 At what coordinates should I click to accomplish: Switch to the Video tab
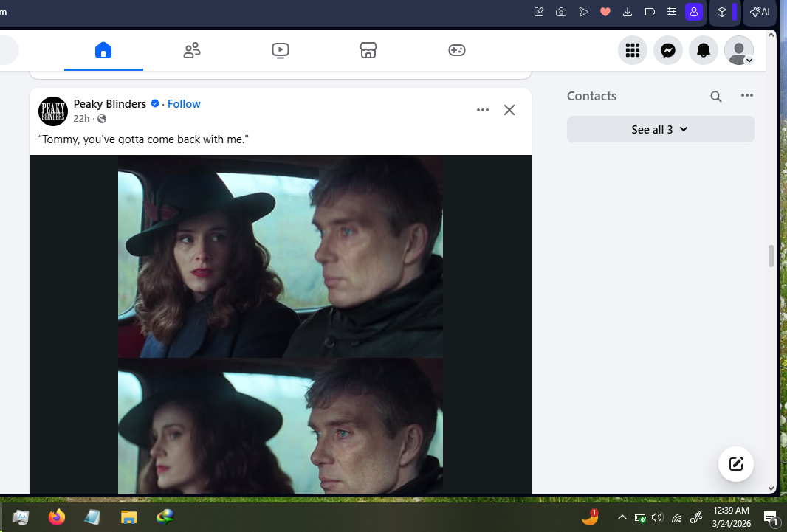[x=281, y=50]
